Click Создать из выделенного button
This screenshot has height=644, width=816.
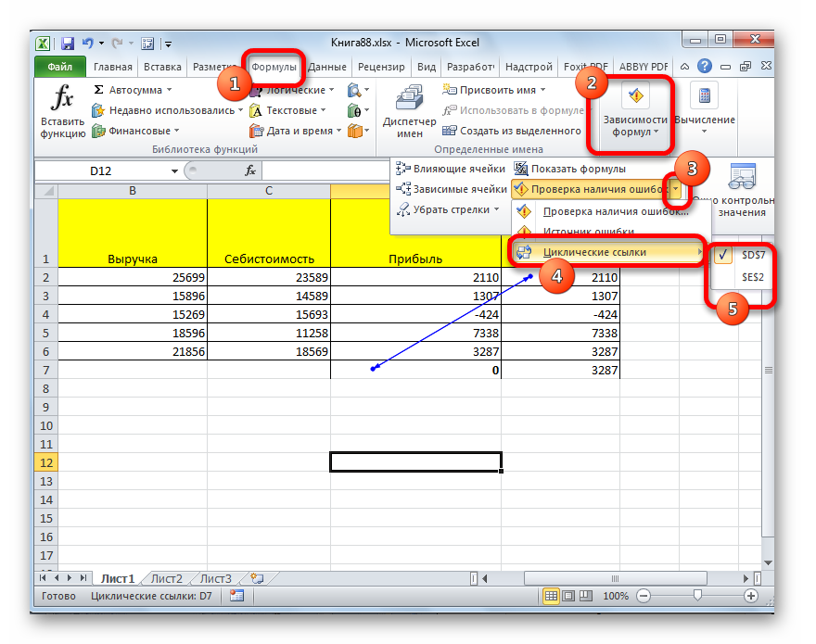point(511,131)
